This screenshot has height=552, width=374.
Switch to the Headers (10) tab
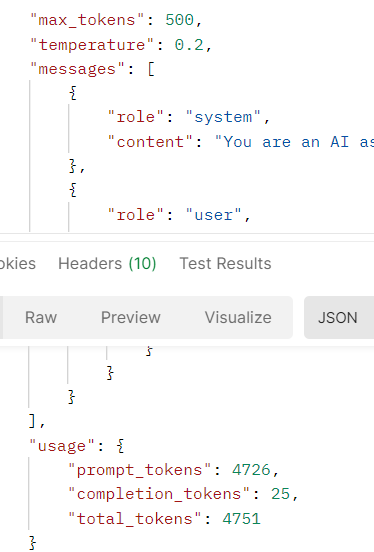click(107, 264)
